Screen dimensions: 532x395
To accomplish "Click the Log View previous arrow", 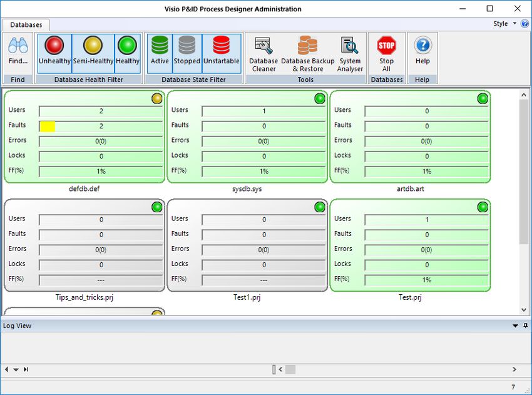I will [x=6, y=369].
